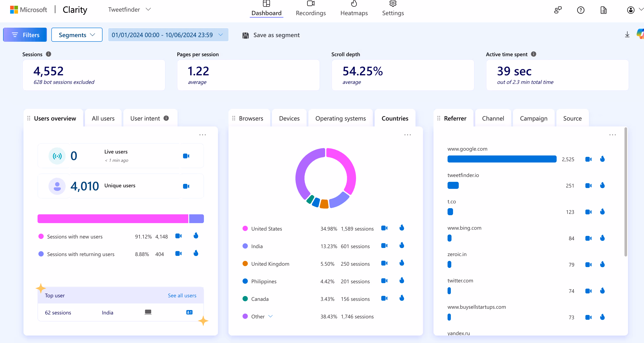The image size is (644, 343).
Task: Follow the See all users link
Action: pos(182,296)
